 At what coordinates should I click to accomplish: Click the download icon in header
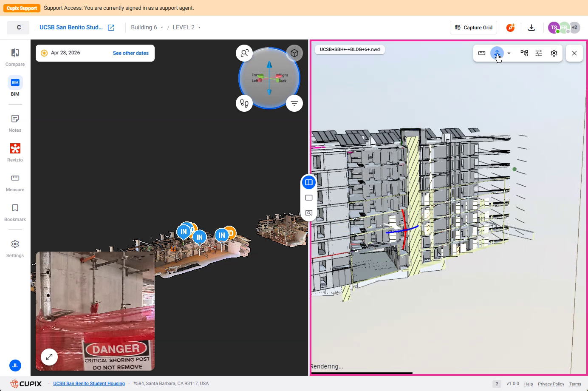[x=531, y=28]
